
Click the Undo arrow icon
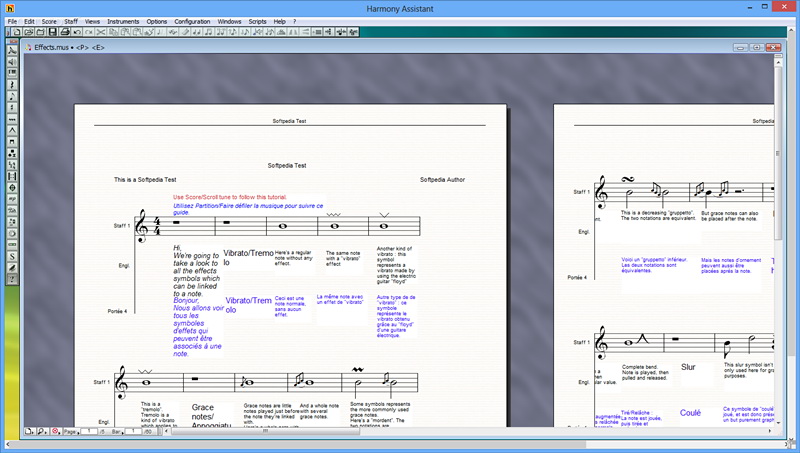tap(77, 32)
